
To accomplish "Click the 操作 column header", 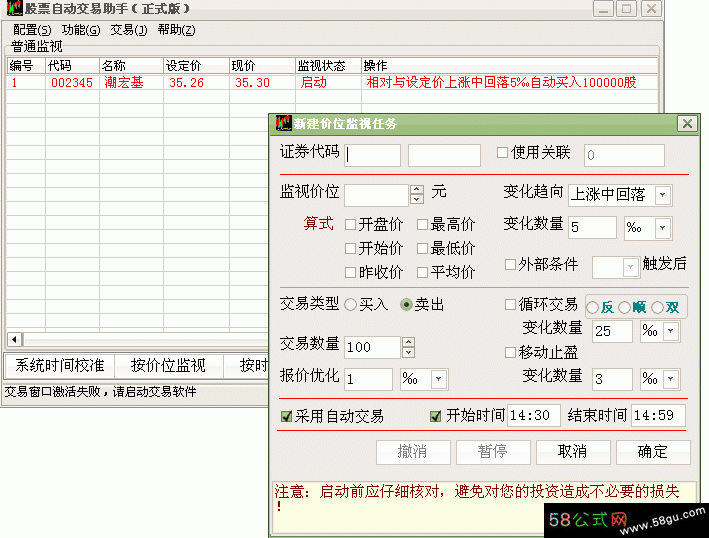I will [x=509, y=66].
